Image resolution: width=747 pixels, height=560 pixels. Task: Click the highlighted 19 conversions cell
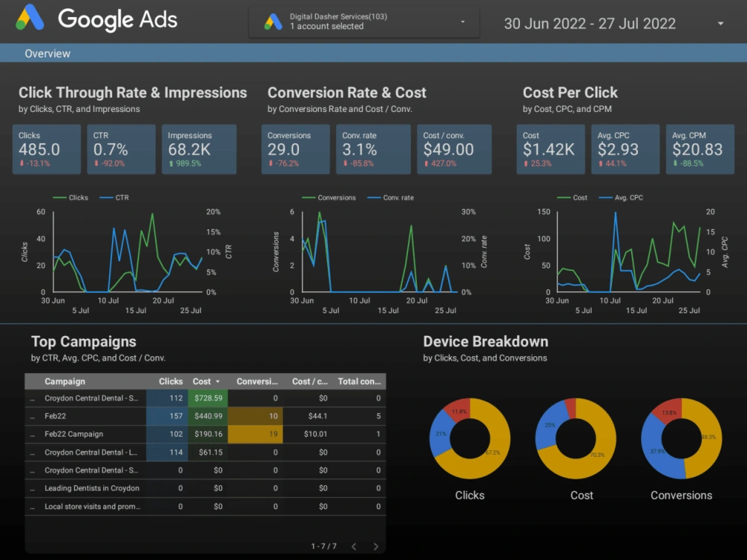pos(255,435)
